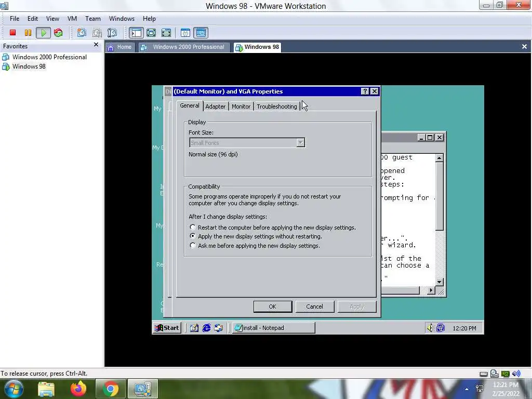Open the File menu

pyautogui.click(x=14, y=19)
